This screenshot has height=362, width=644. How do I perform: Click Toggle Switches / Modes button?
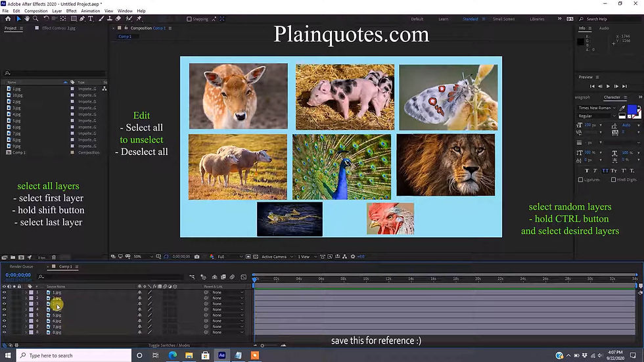pyautogui.click(x=169, y=346)
